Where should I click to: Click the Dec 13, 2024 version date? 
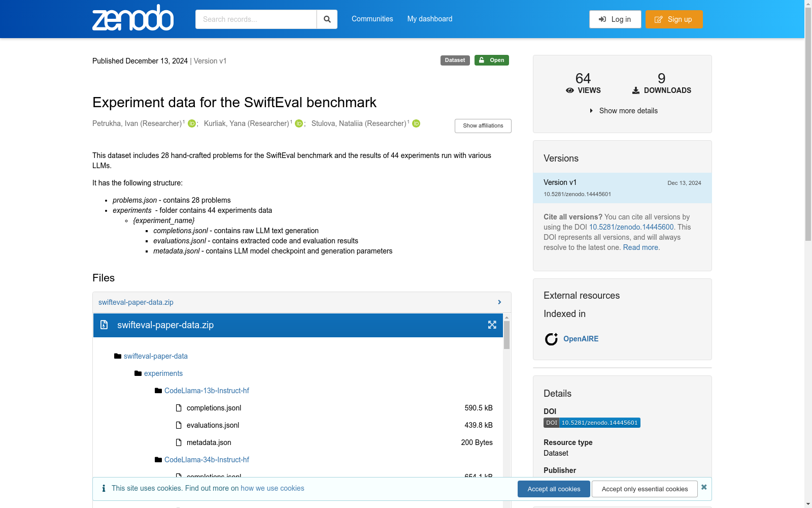tap(684, 183)
